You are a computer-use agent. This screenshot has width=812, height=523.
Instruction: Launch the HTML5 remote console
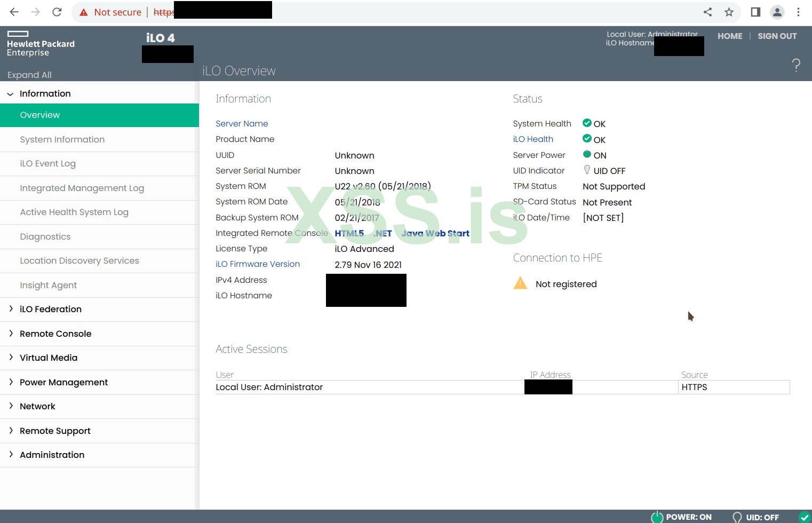[349, 233]
